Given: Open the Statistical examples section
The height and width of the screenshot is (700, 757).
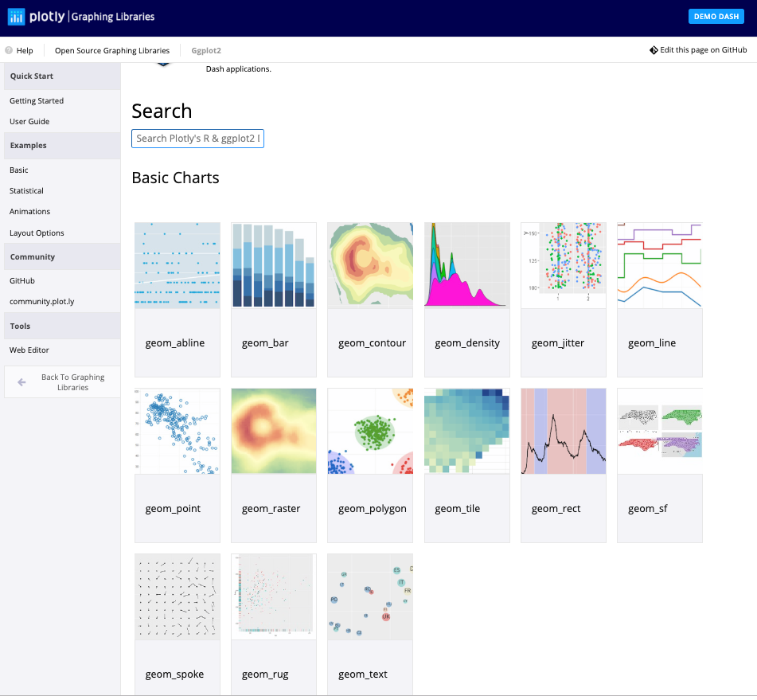Looking at the screenshot, I should 27,191.
